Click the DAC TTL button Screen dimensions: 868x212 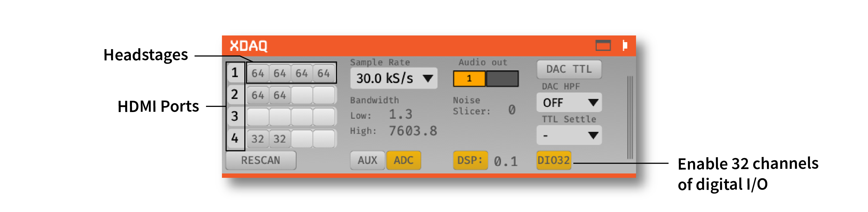[x=569, y=69]
